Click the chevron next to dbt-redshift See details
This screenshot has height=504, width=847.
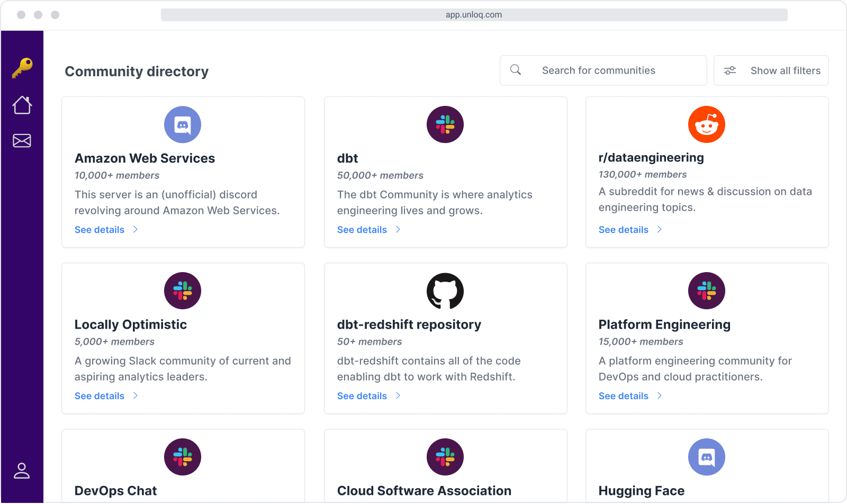pyautogui.click(x=398, y=395)
